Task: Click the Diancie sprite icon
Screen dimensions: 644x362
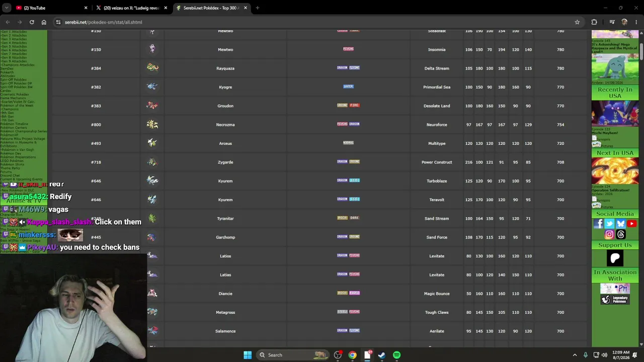Action: 152,293
